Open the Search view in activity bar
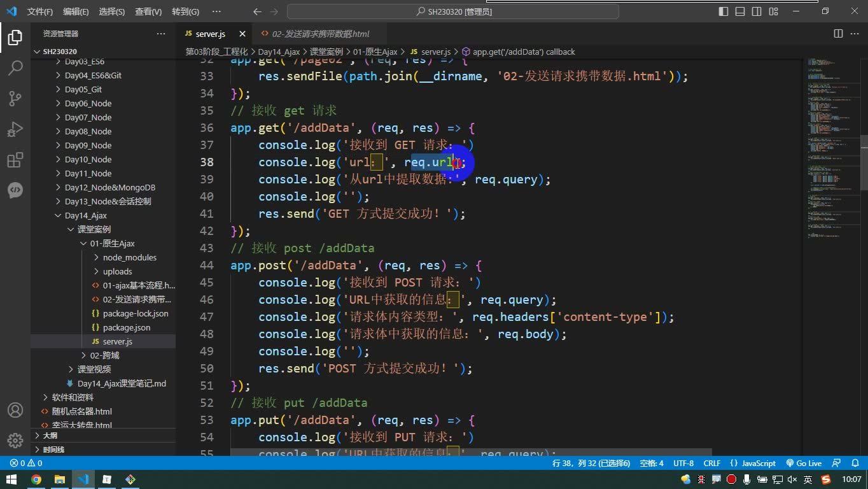868x489 pixels. pos(15,67)
